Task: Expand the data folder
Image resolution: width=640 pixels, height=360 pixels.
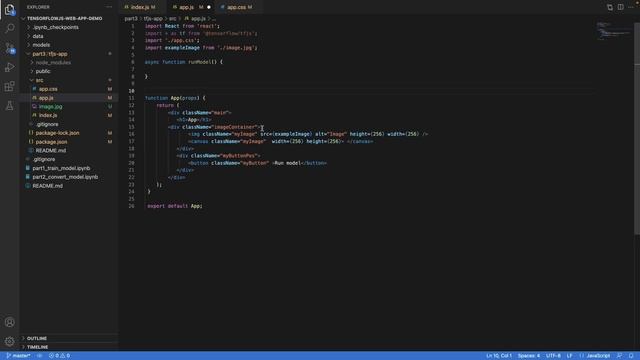Action: 38,36
